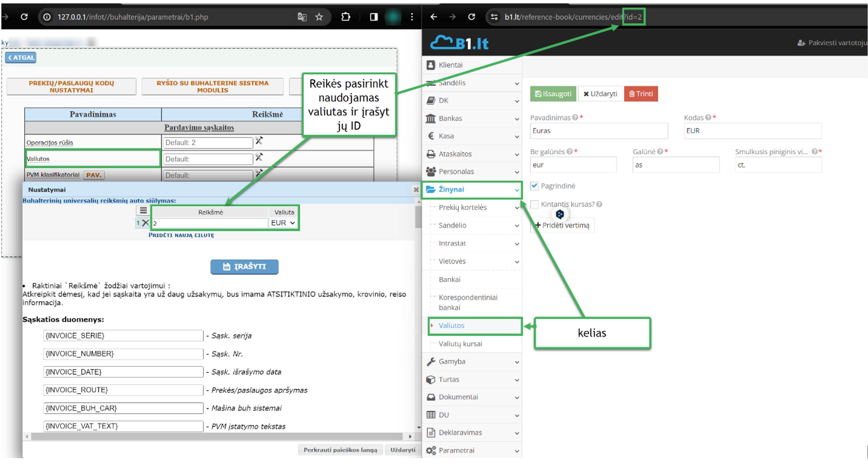Expand the Ataskaitos menu
This screenshot has width=868, height=468.
coord(472,154)
